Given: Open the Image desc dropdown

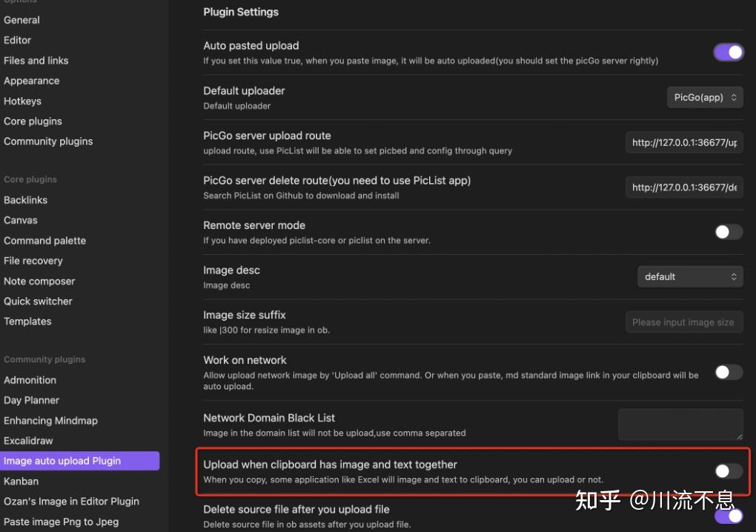Looking at the screenshot, I should [689, 276].
